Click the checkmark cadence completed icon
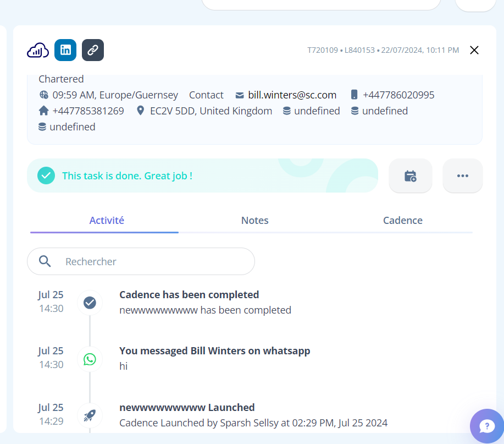Viewport: 504px width, 444px height. (90, 303)
